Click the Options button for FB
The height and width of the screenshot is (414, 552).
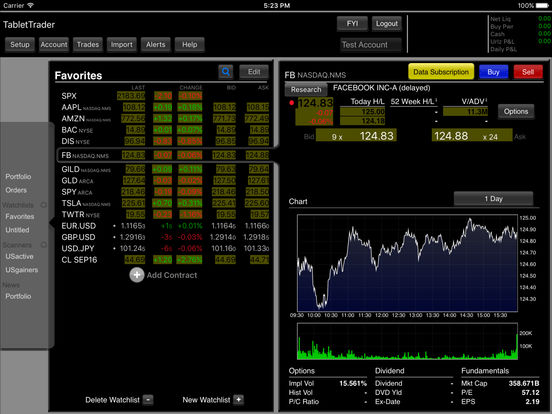pos(516,112)
